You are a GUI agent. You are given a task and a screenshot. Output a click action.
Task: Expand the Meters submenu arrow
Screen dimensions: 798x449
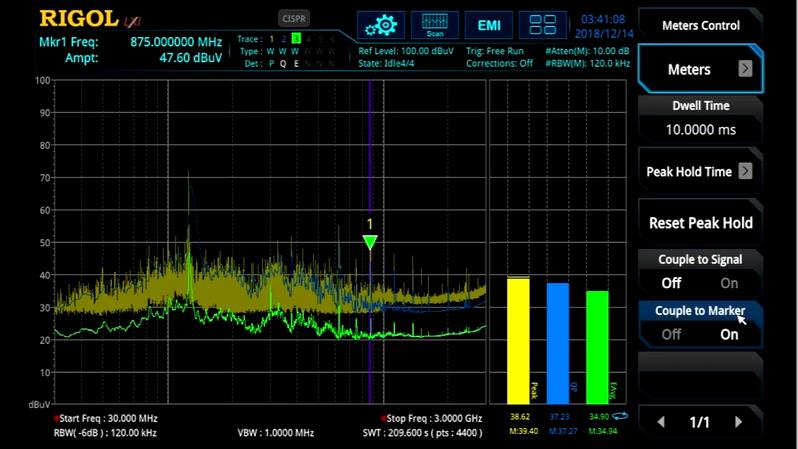(745, 69)
